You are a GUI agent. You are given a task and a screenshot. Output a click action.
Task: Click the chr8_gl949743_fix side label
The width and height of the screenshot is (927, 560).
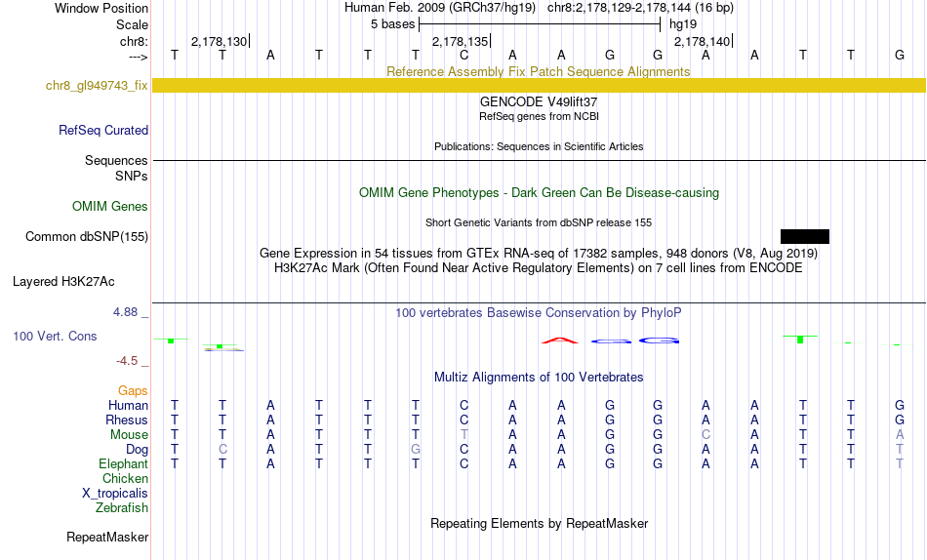click(97, 85)
